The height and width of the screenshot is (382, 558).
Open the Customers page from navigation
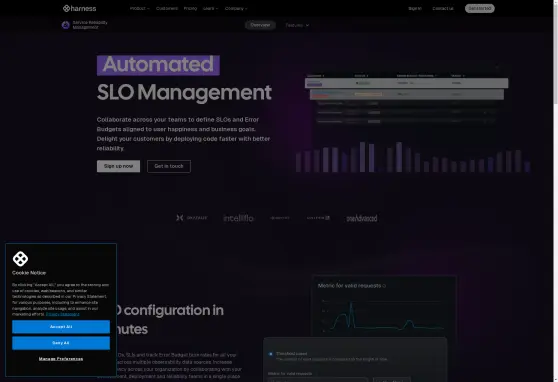(x=167, y=8)
